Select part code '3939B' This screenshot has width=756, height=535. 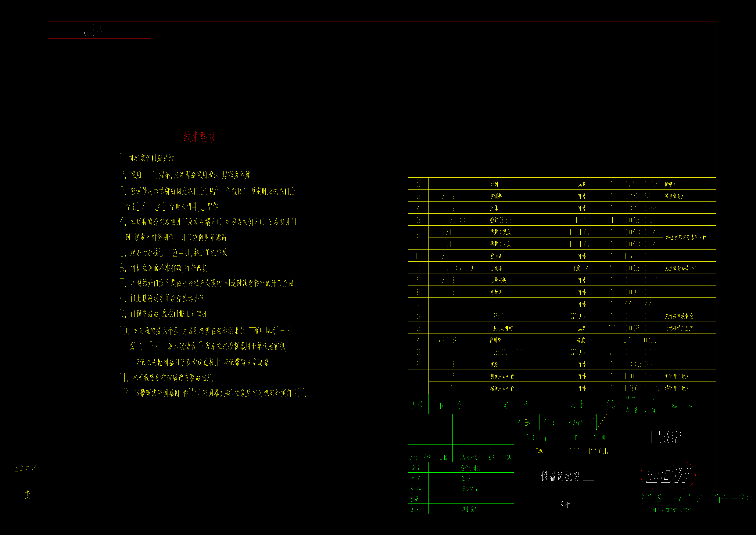tap(443, 244)
